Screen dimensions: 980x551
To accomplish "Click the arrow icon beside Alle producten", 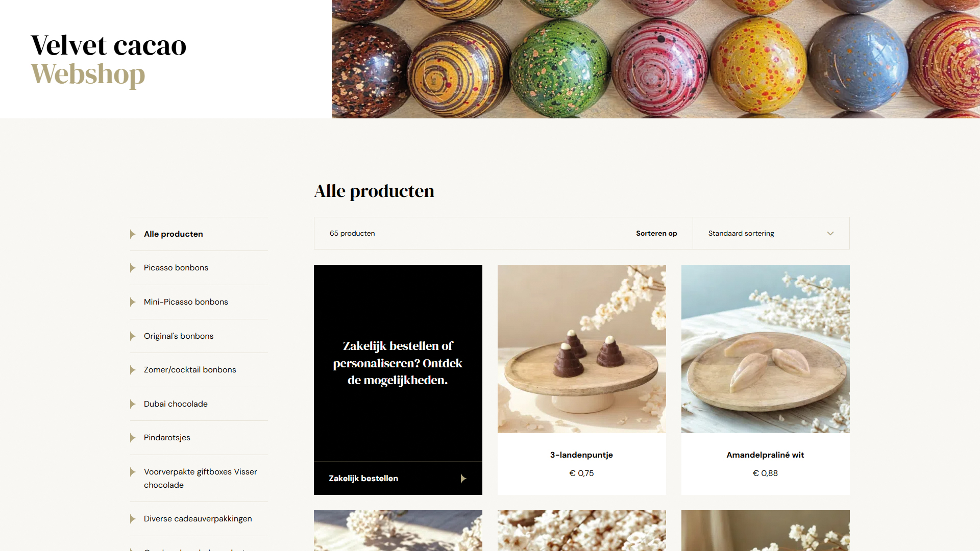I will (133, 234).
